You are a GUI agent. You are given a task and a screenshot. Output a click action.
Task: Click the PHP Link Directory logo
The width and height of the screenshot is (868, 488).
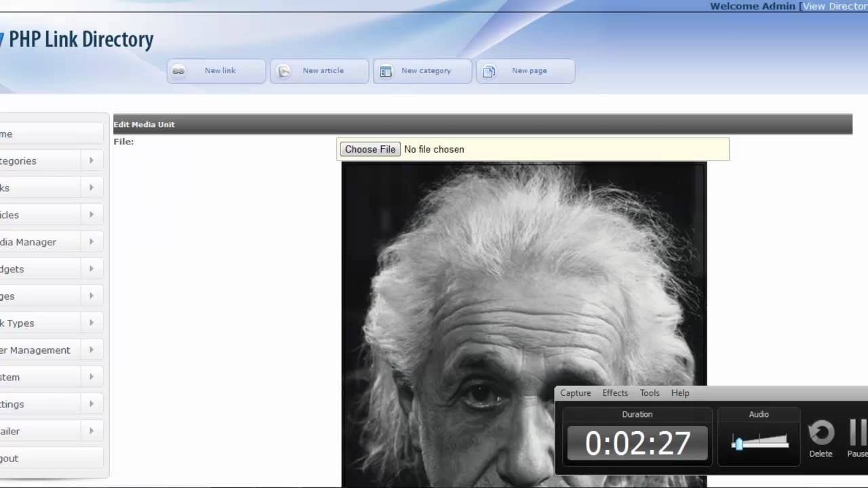pyautogui.click(x=77, y=39)
